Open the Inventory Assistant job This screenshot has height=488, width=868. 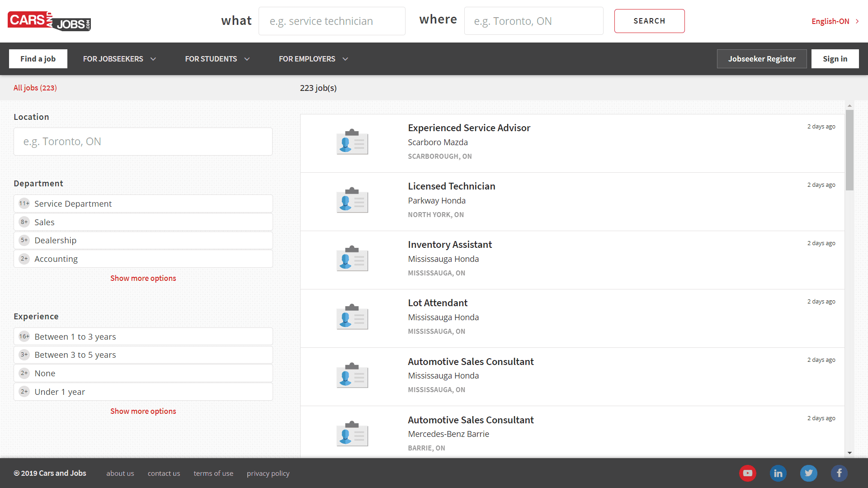(450, 245)
